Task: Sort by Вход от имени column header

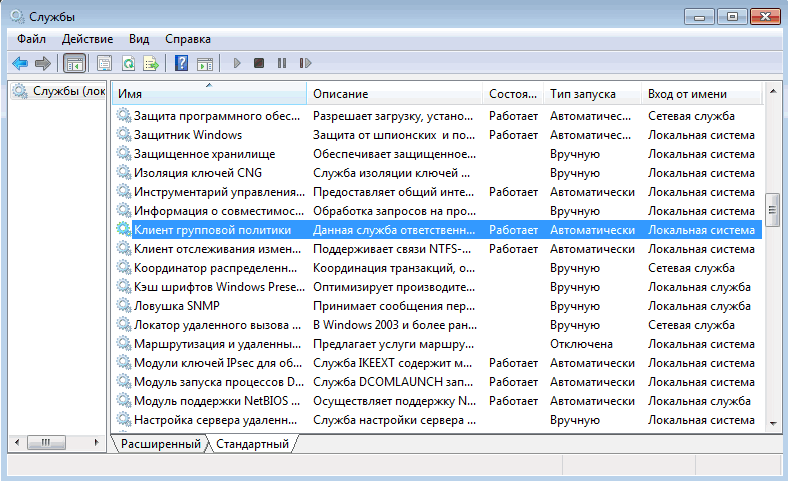Action: (702, 94)
